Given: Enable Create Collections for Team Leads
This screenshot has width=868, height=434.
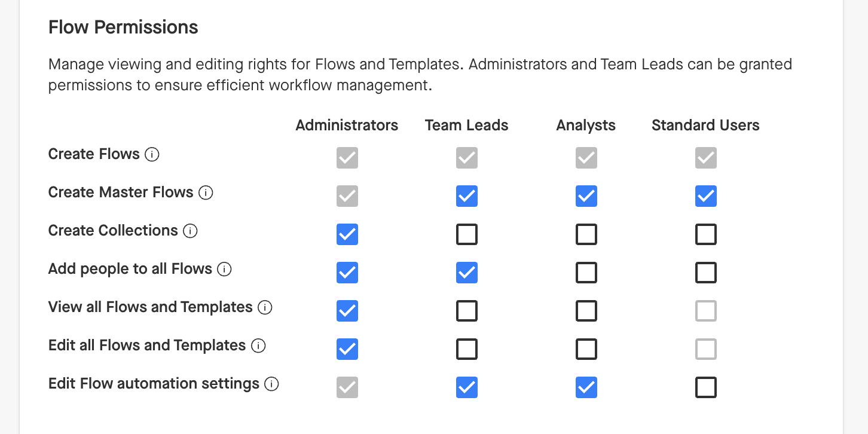Looking at the screenshot, I should [x=467, y=234].
